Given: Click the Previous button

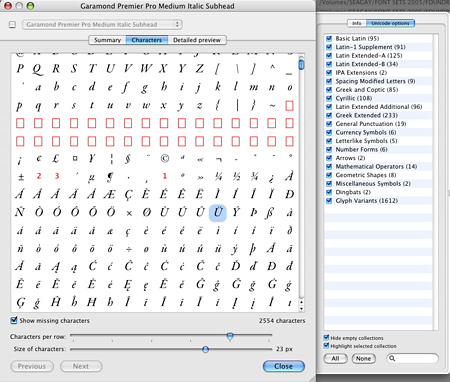Looking at the screenshot, I should point(32,366).
